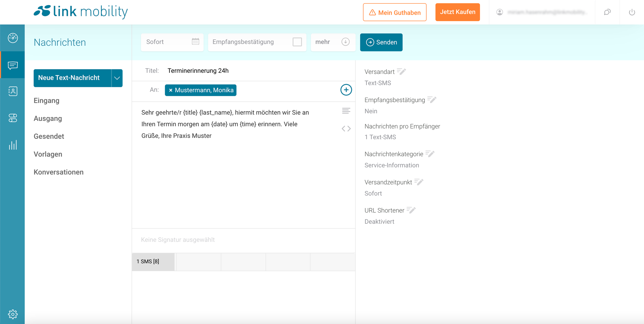This screenshot has height=324, width=644.
Task: Open the dashboard gauge icon in sidebar
Action: 13,38
